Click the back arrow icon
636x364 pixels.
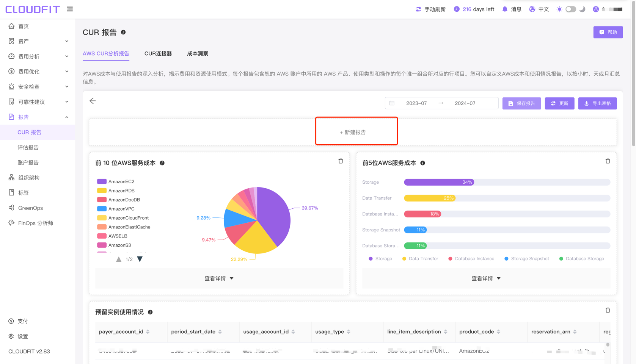click(x=93, y=101)
